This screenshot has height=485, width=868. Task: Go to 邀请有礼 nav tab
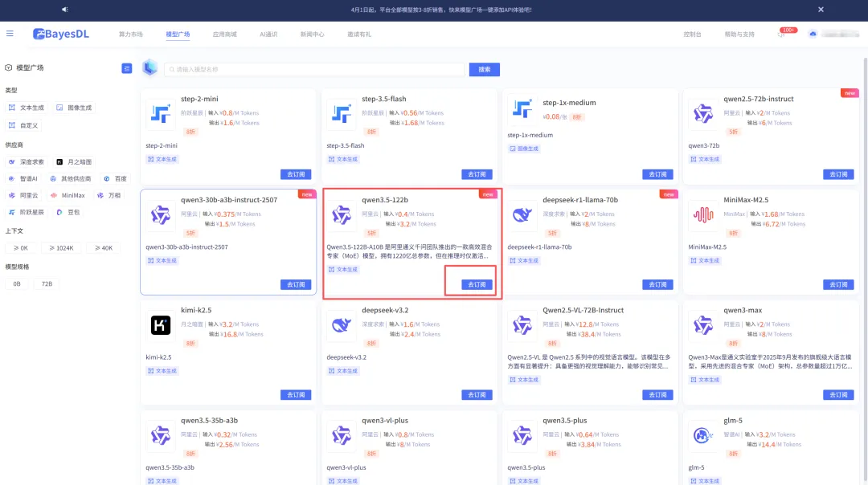(359, 35)
